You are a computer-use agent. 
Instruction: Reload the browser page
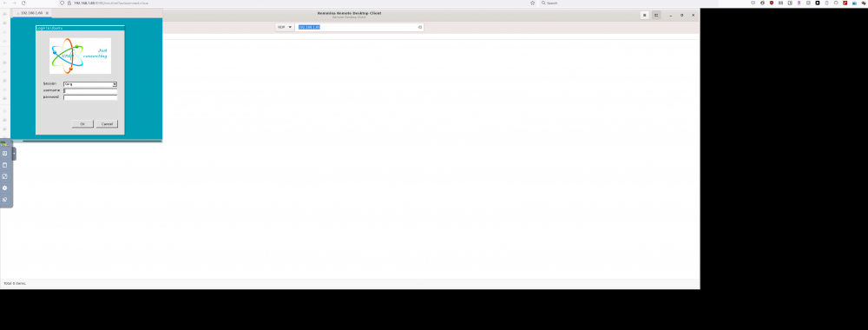[x=23, y=3]
